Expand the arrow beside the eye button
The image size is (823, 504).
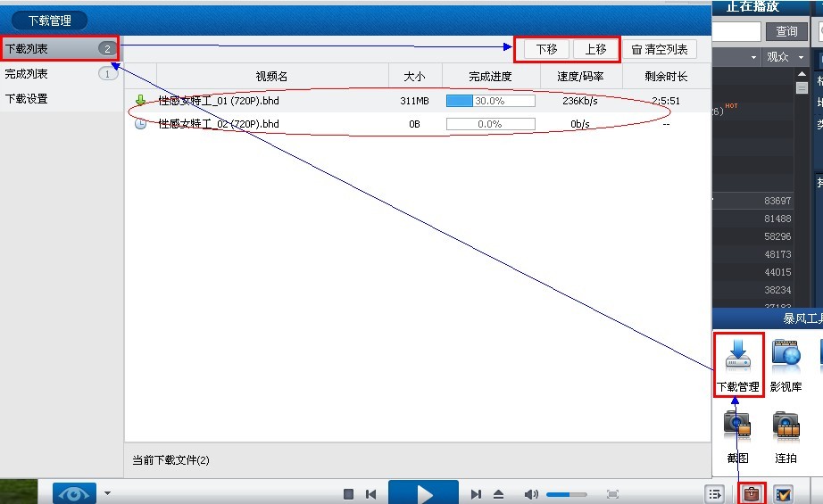point(108,493)
